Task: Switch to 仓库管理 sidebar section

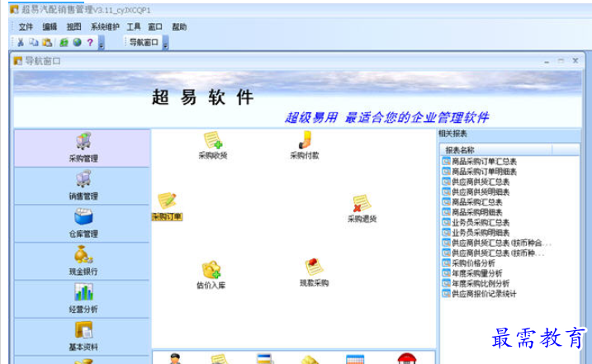Action: [83, 223]
